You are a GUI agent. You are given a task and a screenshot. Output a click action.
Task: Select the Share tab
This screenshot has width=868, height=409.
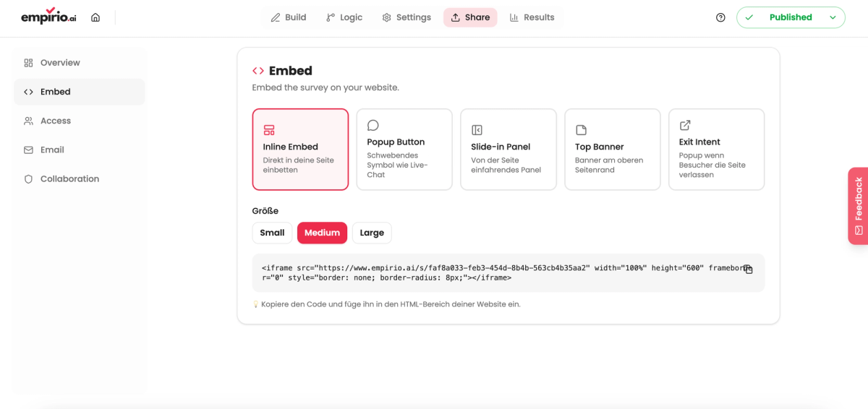[470, 17]
